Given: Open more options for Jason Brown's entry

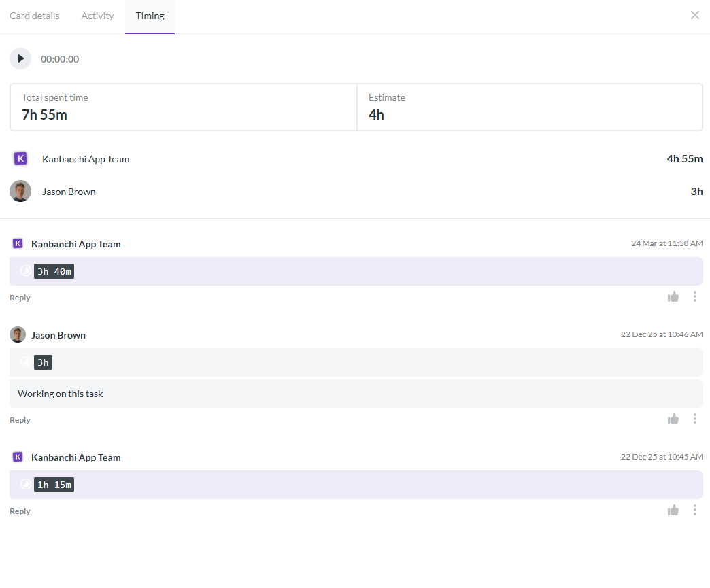Looking at the screenshot, I should (694, 419).
